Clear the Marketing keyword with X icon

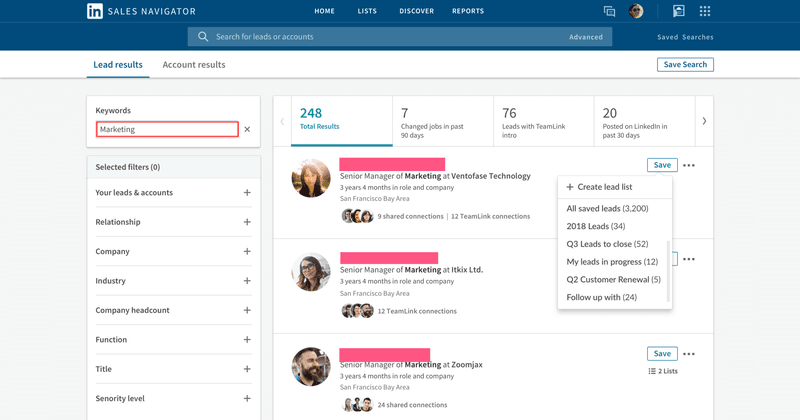pyautogui.click(x=247, y=130)
